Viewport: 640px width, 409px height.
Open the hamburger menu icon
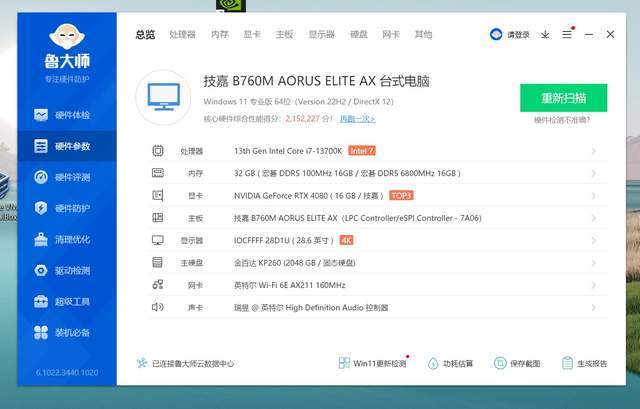(567, 35)
